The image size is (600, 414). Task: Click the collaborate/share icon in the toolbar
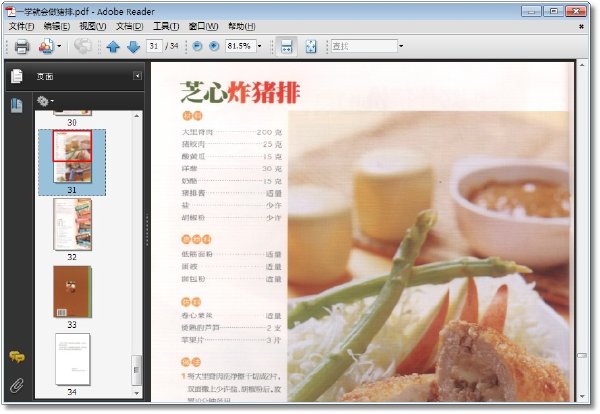[x=46, y=46]
